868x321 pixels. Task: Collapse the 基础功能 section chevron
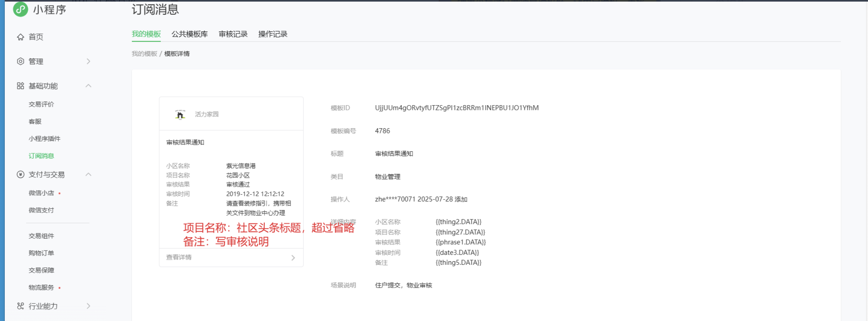click(x=88, y=86)
